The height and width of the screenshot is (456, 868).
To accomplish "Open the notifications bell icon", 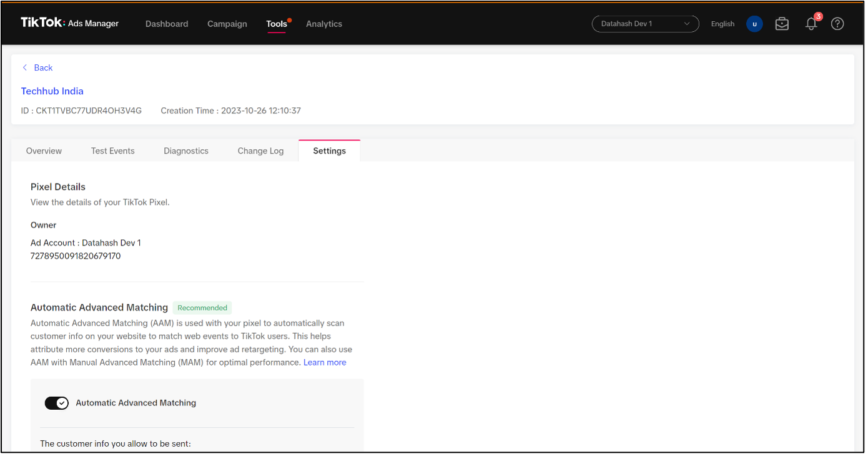I will tap(811, 24).
